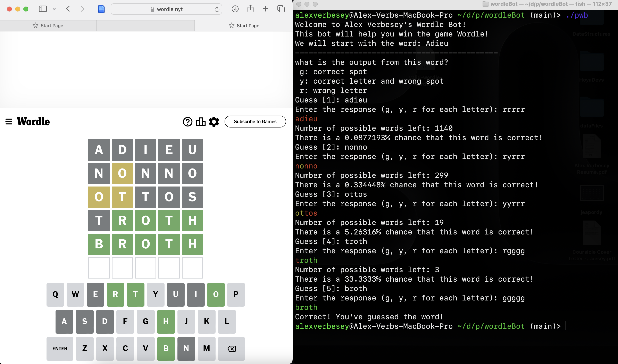Click Subscribe to Games button
The width and height of the screenshot is (618, 364).
255,122
